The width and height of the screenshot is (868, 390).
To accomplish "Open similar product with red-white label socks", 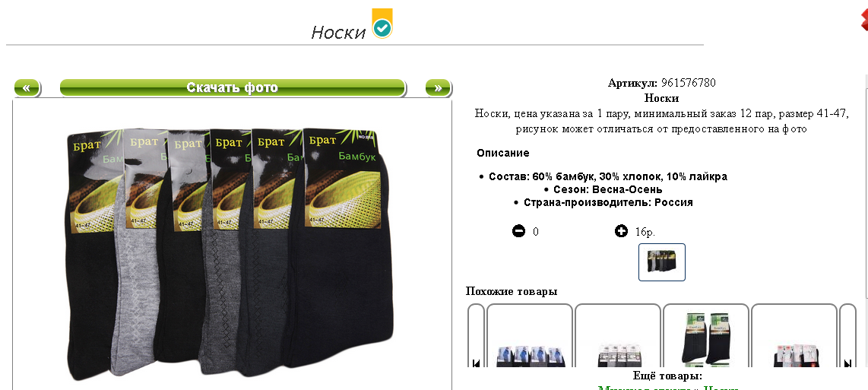I will click(794, 336).
